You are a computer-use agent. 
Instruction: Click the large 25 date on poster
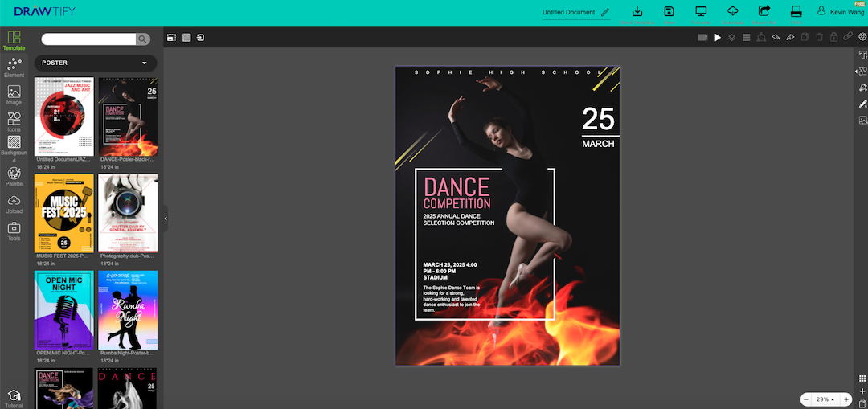pyautogui.click(x=598, y=118)
